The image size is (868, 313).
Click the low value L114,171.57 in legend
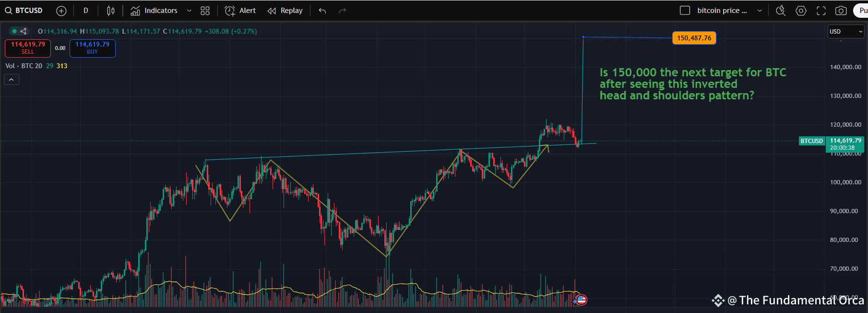[x=141, y=31]
